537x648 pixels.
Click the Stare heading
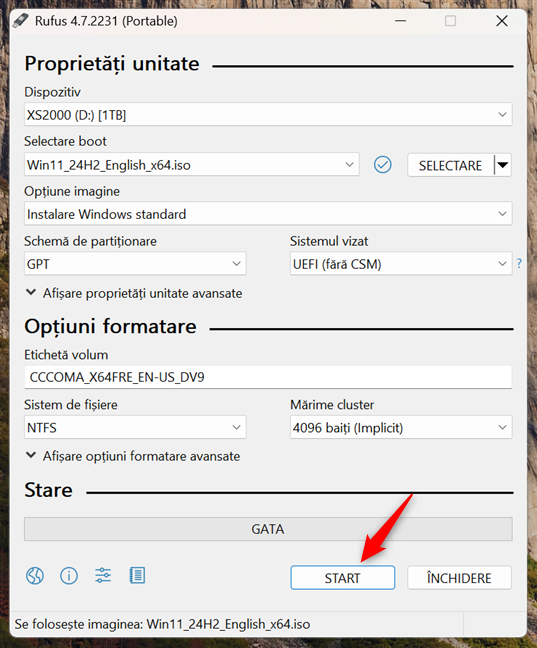(x=48, y=490)
